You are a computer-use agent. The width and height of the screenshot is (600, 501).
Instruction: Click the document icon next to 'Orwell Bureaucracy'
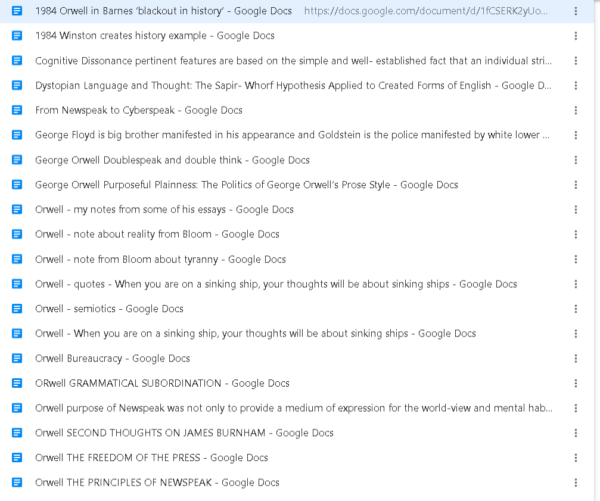tap(17, 358)
